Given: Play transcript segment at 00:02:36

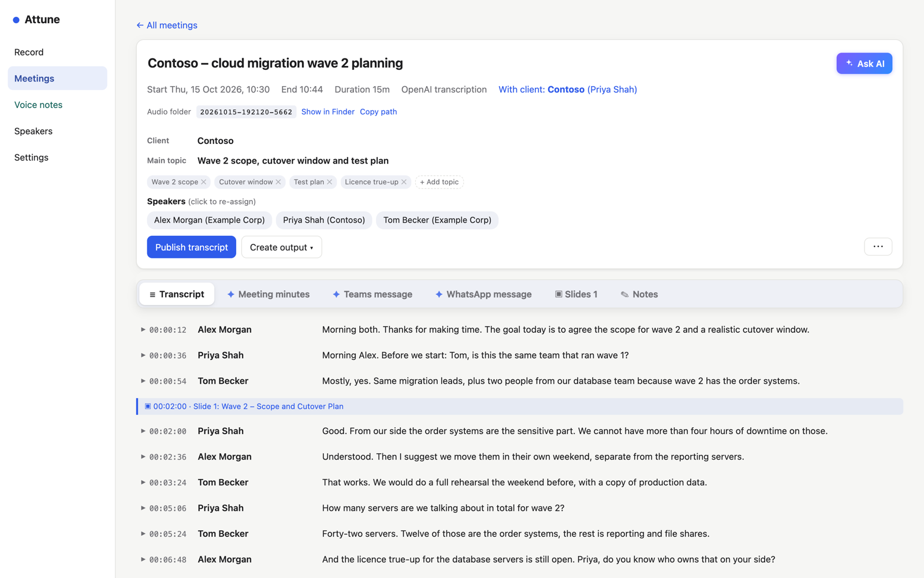Looking at the screenshot, I should (x=143, y=457).
